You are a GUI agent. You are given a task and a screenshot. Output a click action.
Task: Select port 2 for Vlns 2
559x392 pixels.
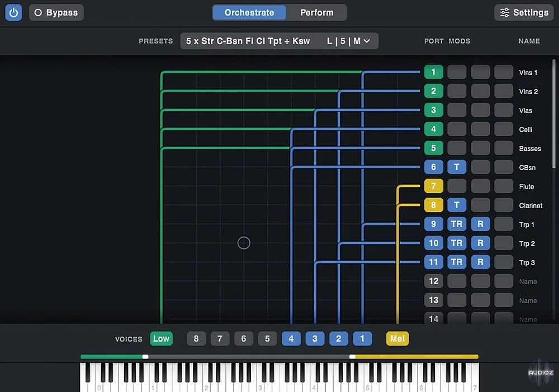point(434,91)
